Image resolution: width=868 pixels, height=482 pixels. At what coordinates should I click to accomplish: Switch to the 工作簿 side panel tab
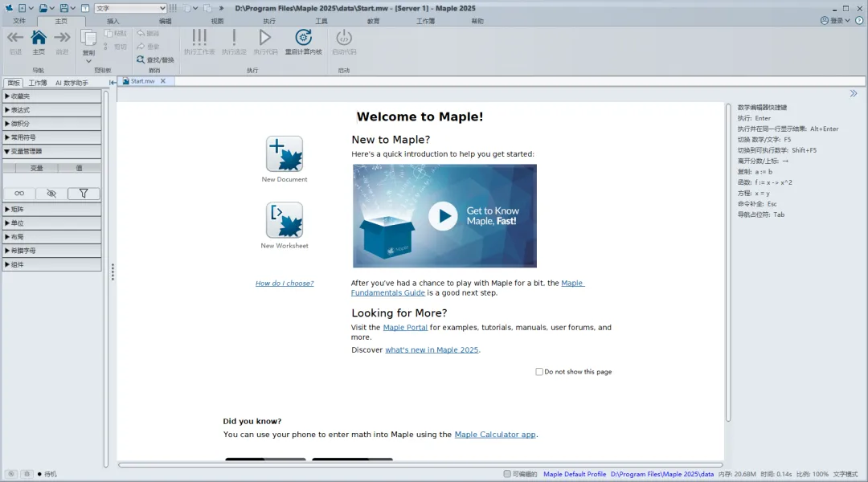point(38,83)
